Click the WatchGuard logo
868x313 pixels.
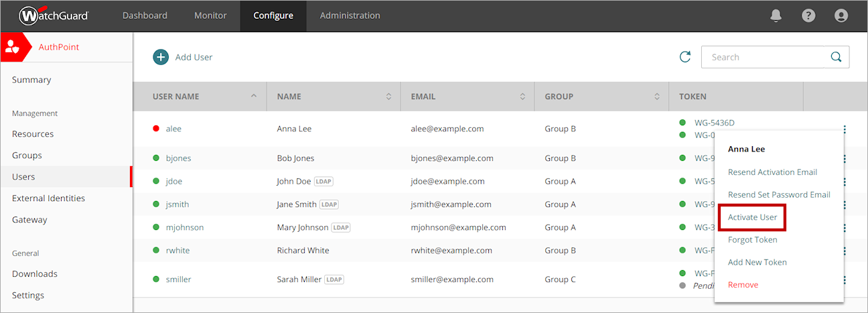coord(54,15)
